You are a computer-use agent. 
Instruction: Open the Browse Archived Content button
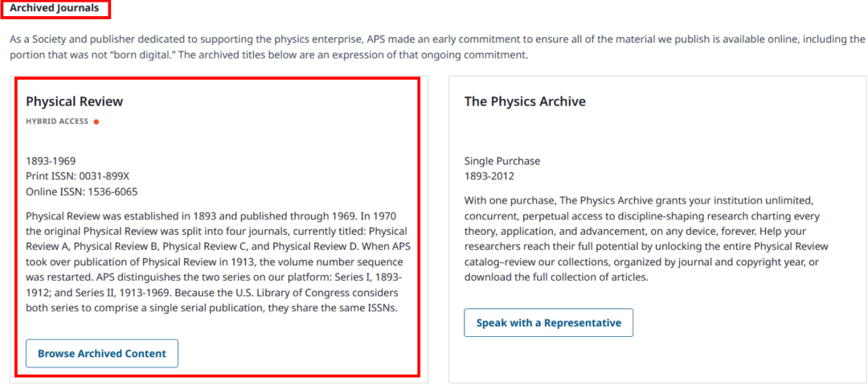102,353
